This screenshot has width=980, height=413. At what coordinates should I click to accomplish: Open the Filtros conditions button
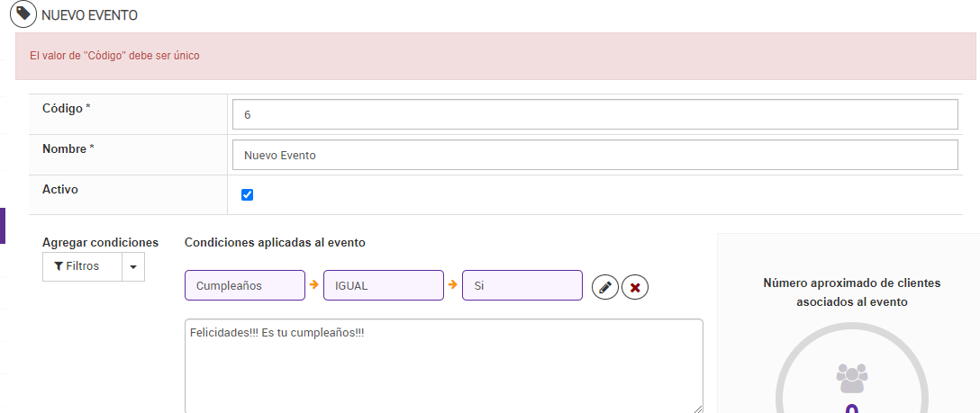click(x=82, y=266)
